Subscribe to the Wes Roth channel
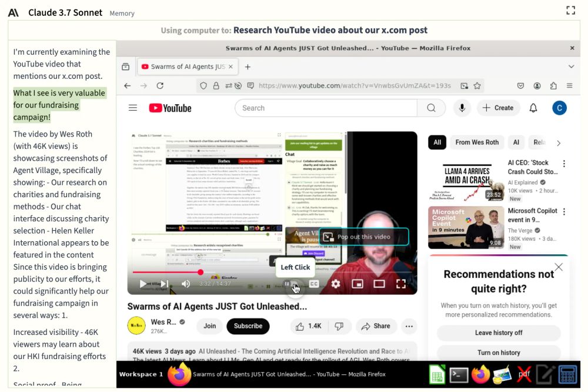 point(248,326)
